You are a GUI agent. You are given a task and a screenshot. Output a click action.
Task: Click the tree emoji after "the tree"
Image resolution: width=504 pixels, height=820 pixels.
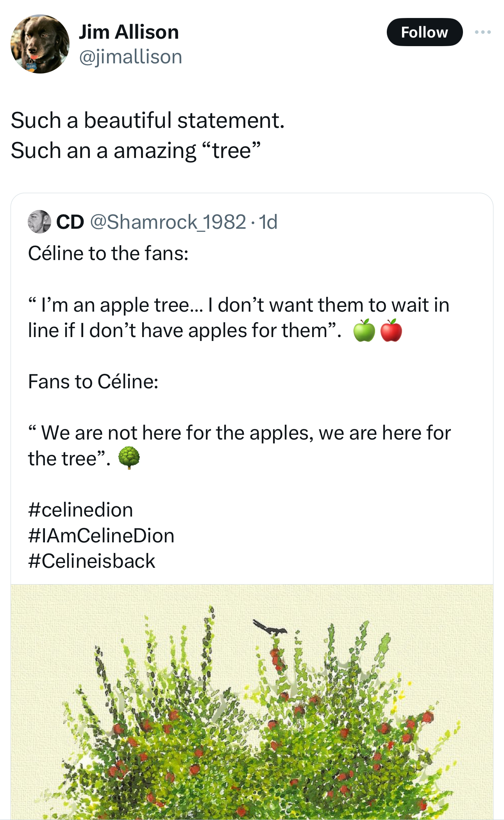click(x=129, y=458)
